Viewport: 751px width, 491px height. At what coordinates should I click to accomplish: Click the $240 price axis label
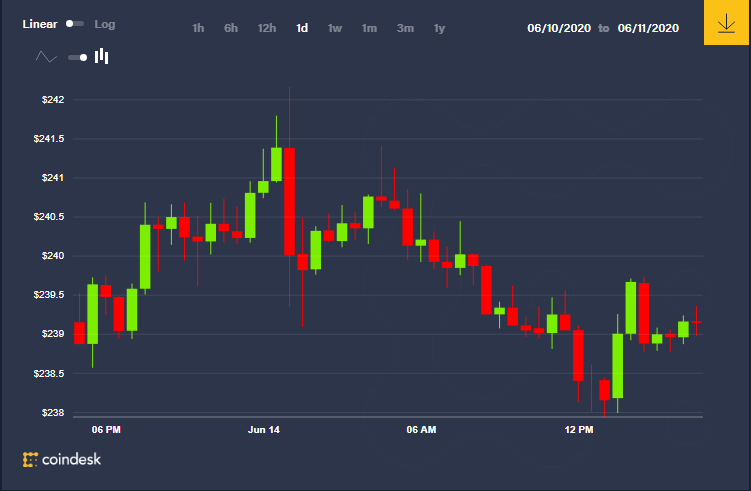click(53, 256)
